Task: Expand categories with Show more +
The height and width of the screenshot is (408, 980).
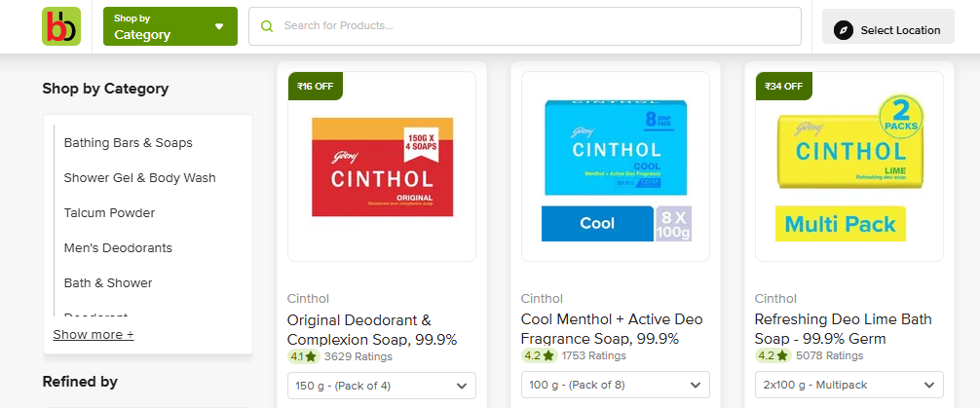Action: point(94,334)
